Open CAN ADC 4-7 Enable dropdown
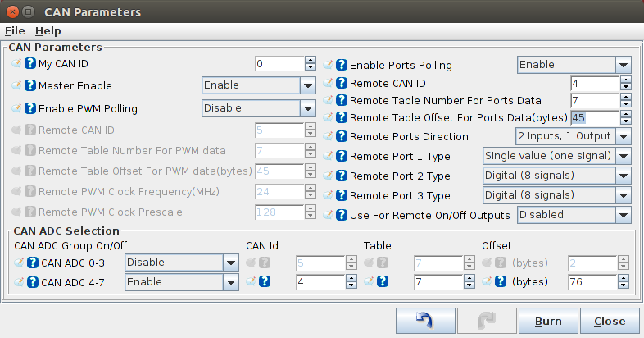 229,282
